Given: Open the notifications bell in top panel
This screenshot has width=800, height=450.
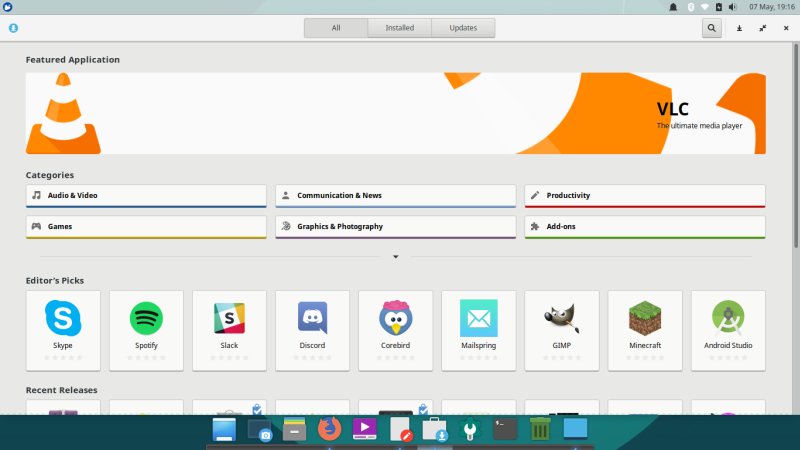Looking at the screenshot, I should point(673,7).
